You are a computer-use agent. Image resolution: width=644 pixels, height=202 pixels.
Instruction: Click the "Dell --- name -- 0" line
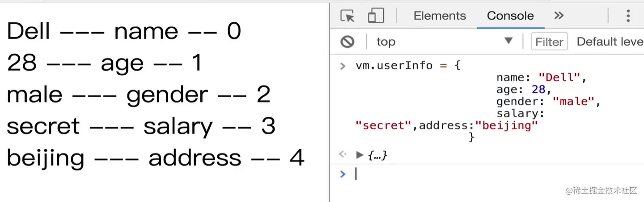click(124, 31)
